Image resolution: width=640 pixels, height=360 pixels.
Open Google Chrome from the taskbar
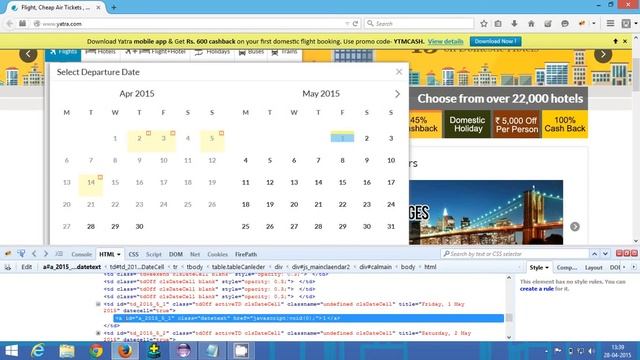coord(96,351)
